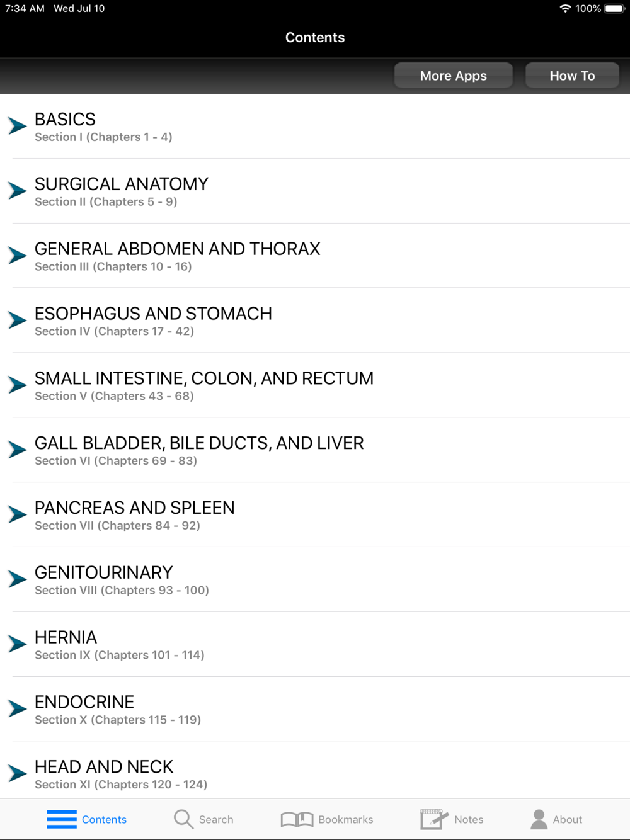The image size is (630, 840).
Task: Open GALL BLADDER, BILE DUCTS, AND LIVER
Action: coord(315,450)
